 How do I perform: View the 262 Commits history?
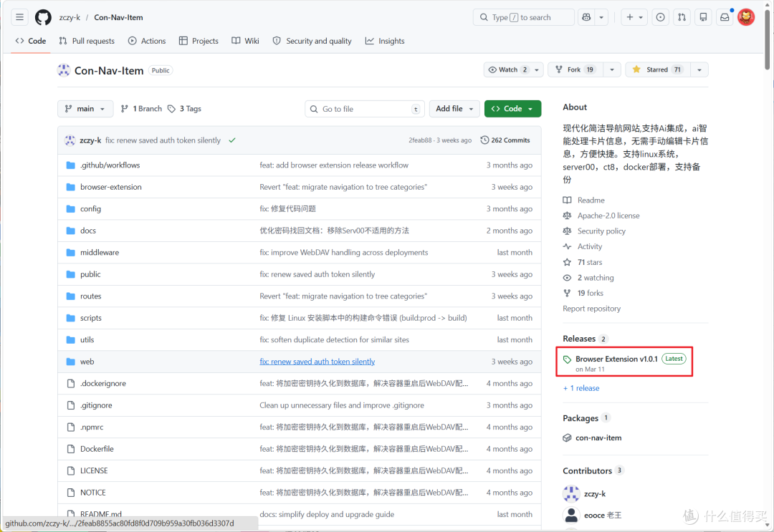505,140
